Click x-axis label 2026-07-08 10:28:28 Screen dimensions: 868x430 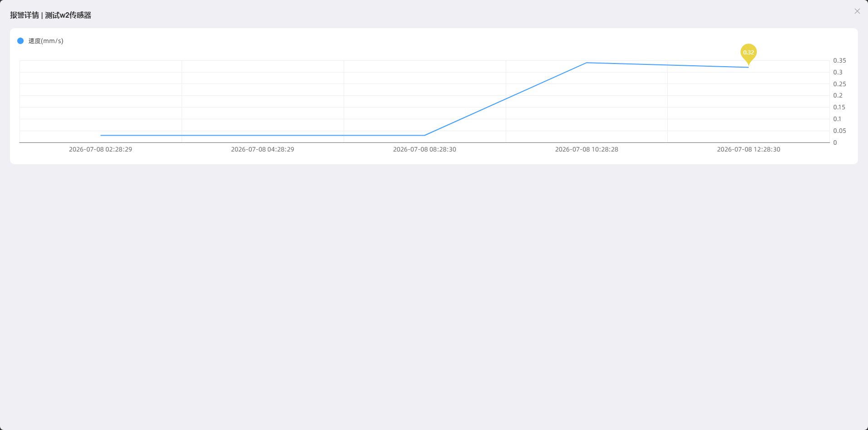click(x=587, y=149)
